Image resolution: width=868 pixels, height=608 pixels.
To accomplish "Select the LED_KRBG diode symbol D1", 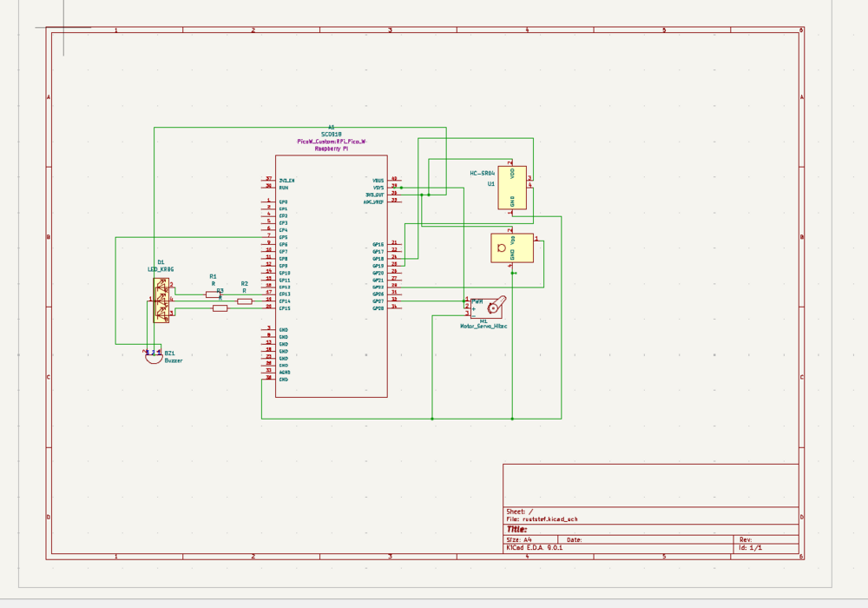I will [x=161, y=301].
